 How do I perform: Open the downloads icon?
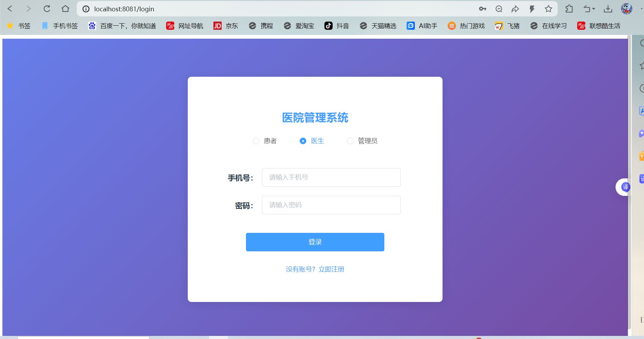coord(608,9)
